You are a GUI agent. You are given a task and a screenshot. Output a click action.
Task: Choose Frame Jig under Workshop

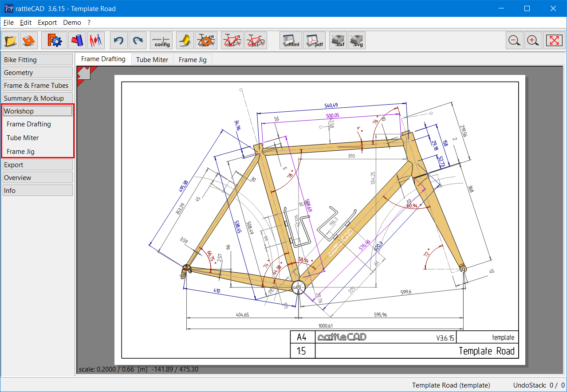[x=20, y=152]
